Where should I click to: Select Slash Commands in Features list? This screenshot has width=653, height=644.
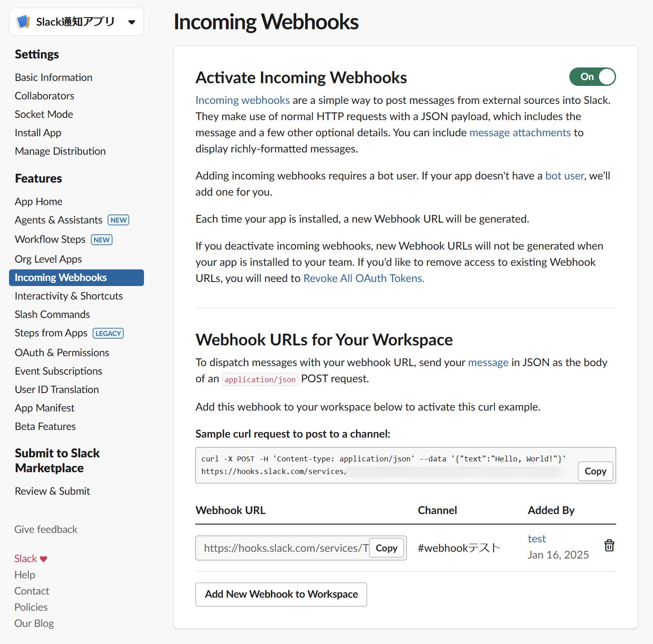click(x=52, y=314)
